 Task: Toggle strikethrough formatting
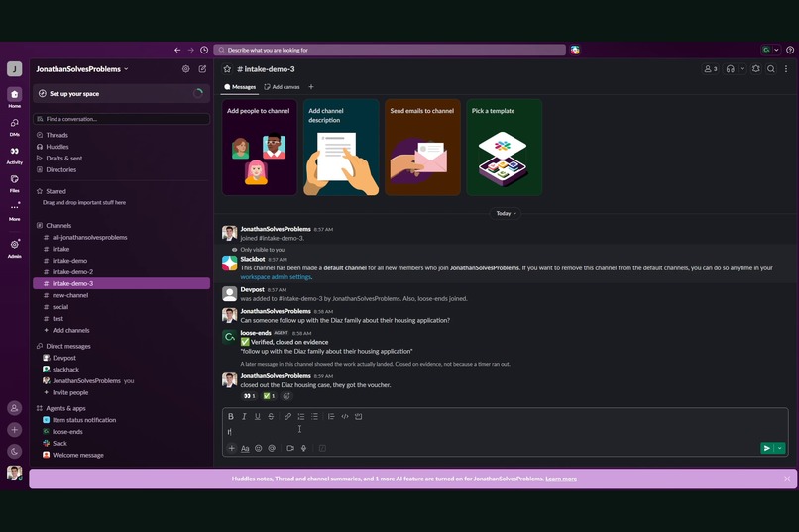coord(271,416)
